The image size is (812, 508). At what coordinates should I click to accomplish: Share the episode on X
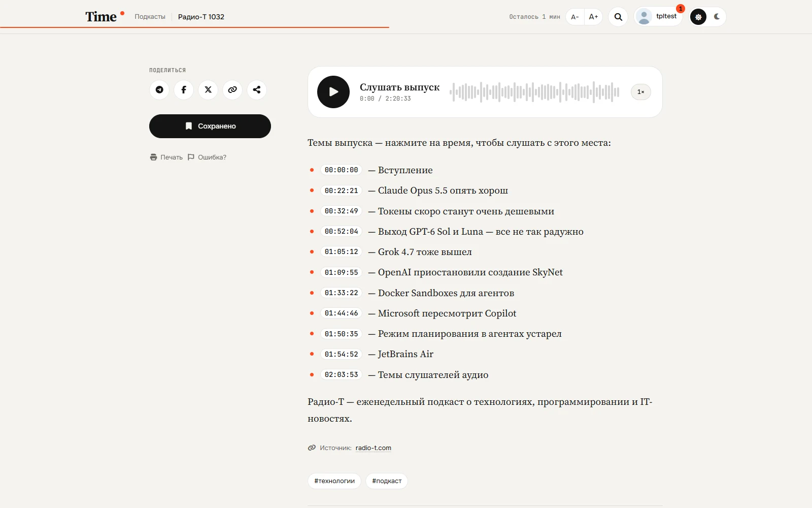[208, 90]
